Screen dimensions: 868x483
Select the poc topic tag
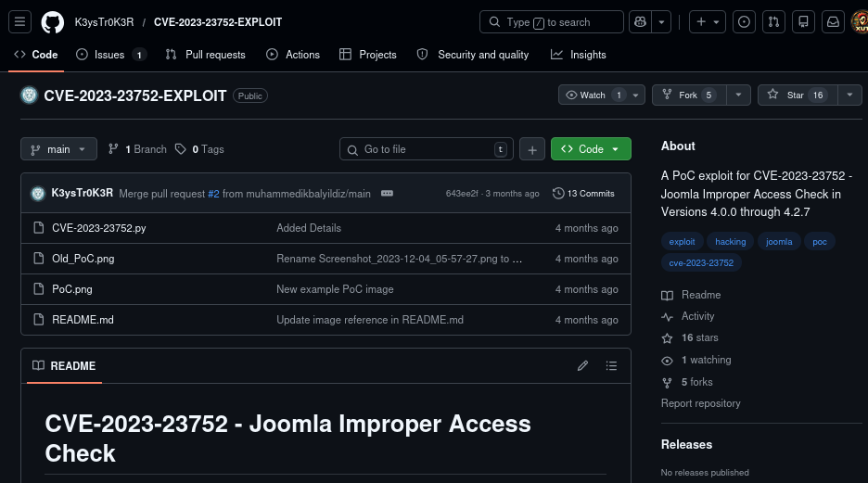820,242
